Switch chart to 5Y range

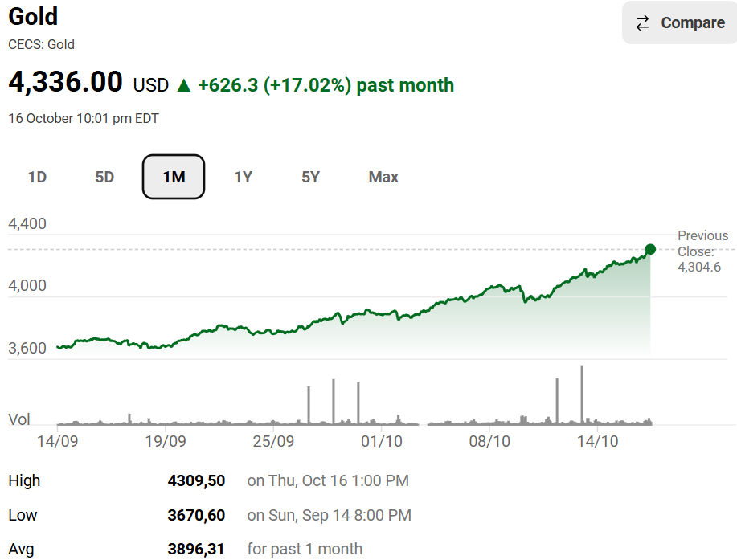click(311, 177)
